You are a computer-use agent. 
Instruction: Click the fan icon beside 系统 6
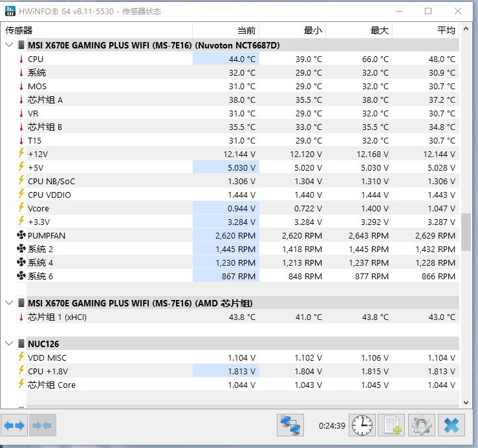[21, 276]
